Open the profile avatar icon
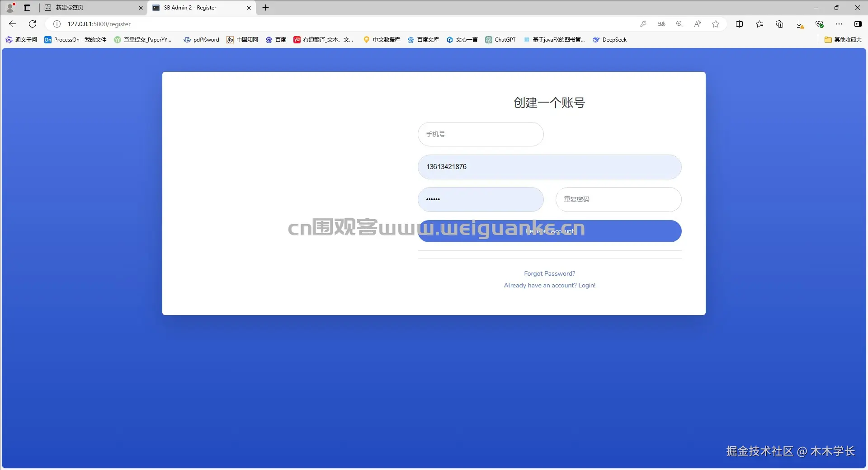The height and width of the screenshot is (470, 868). pos(10,7)
